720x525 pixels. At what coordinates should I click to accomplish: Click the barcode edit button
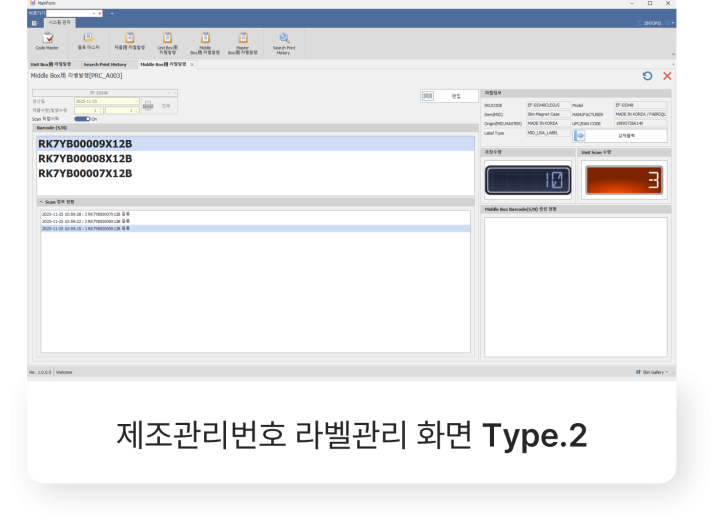(x=449, y=96)
